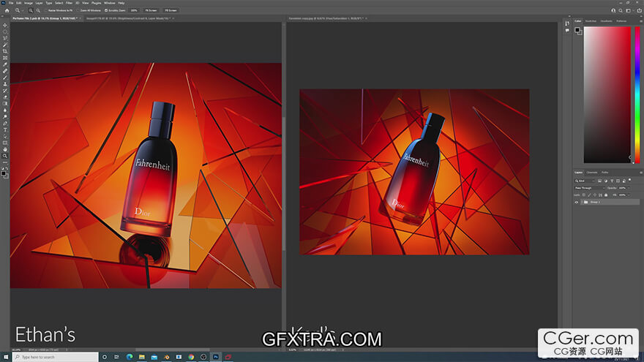
Task: Select the Eyedropper tool
Action: pos(5,64)
